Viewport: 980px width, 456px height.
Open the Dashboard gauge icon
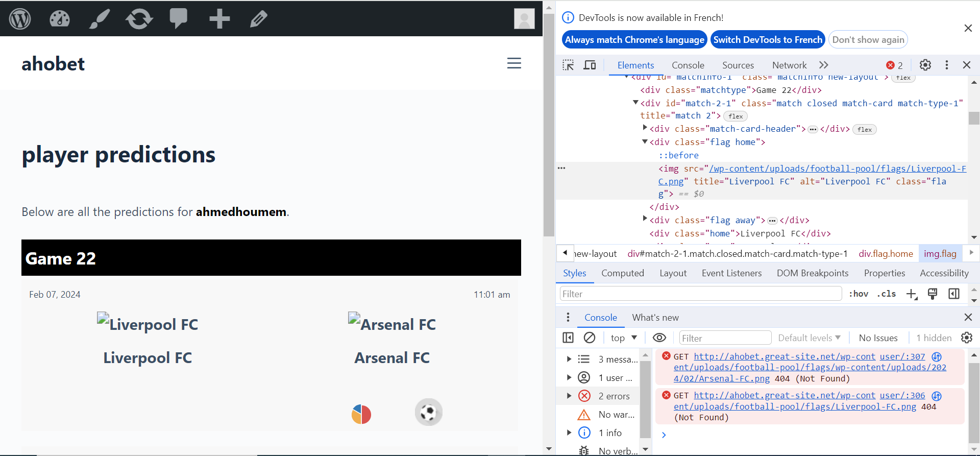tap(59, 19)
